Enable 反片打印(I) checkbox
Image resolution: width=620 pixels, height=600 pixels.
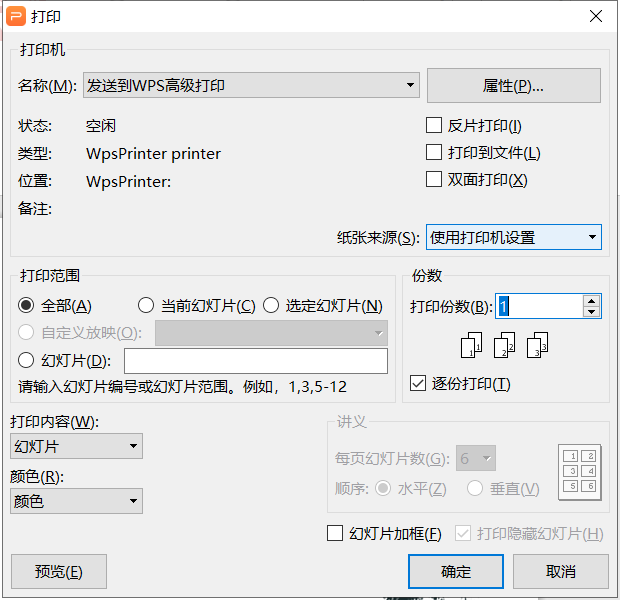coord(434,125)
